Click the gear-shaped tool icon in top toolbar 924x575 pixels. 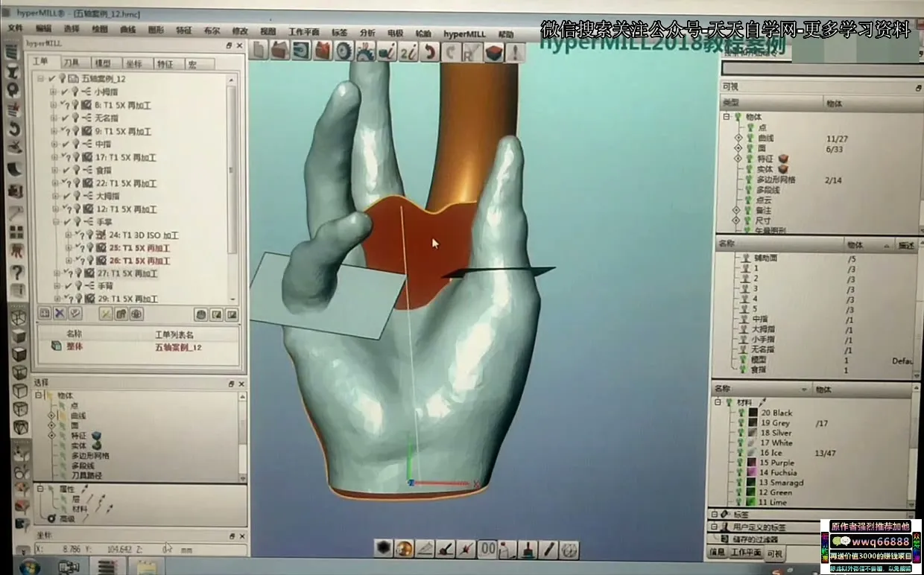[x=344, y=51]
